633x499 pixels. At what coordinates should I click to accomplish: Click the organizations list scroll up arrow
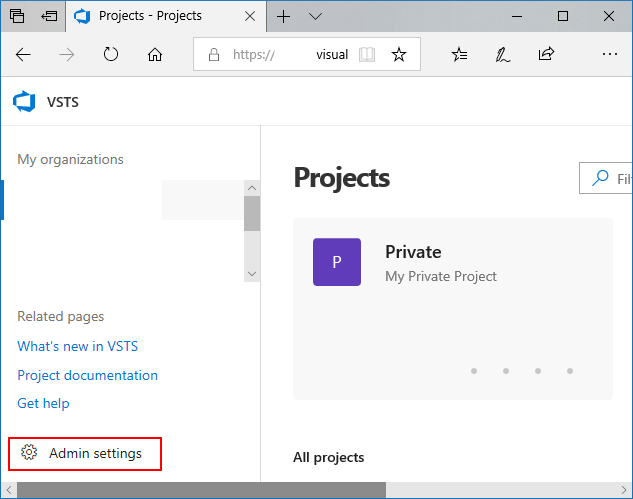coord(252,188)
